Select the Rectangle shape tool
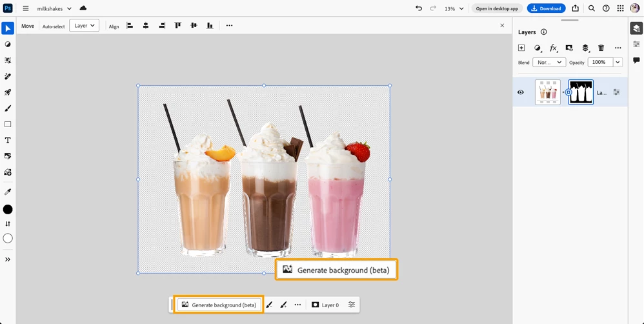This screenshot has width=644, height=324. 8,124
